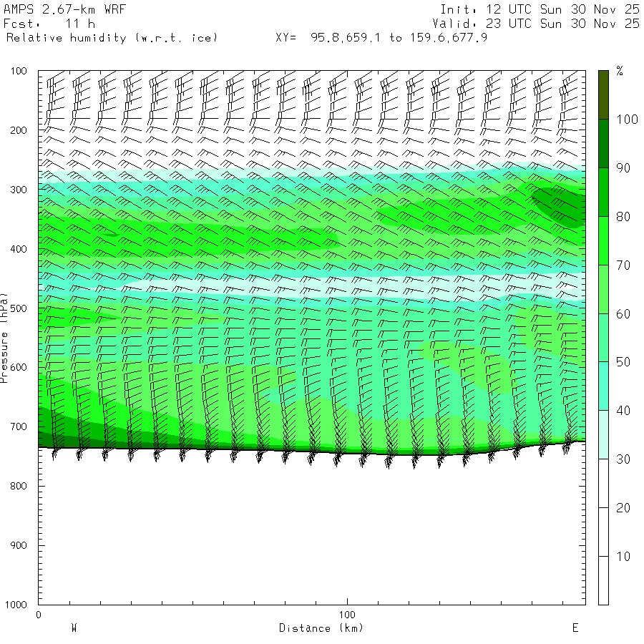Image resolution: width=644 pixels, height=644 pixels.
Task: Select the 700 pressure axis label
Action: [x=19, y=426]
